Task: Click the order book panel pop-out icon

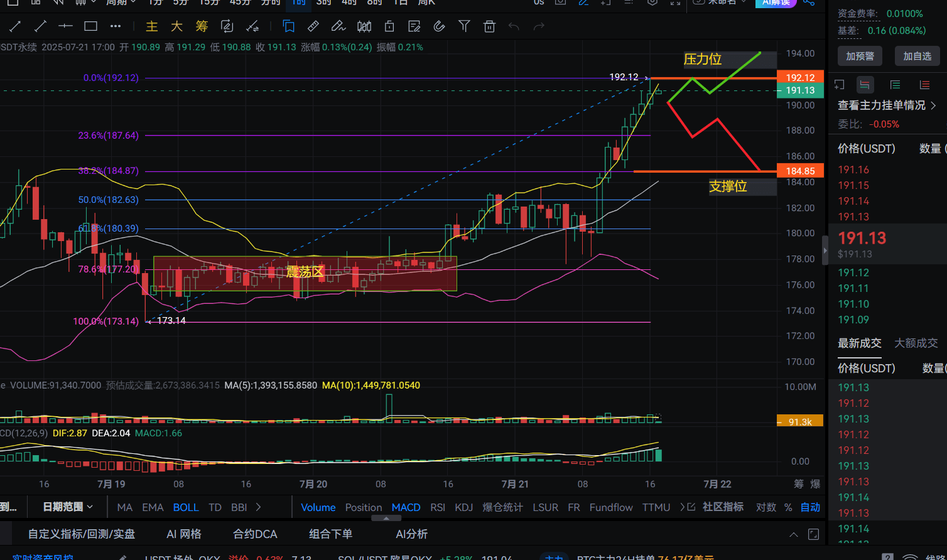Action: click(839, 85)
